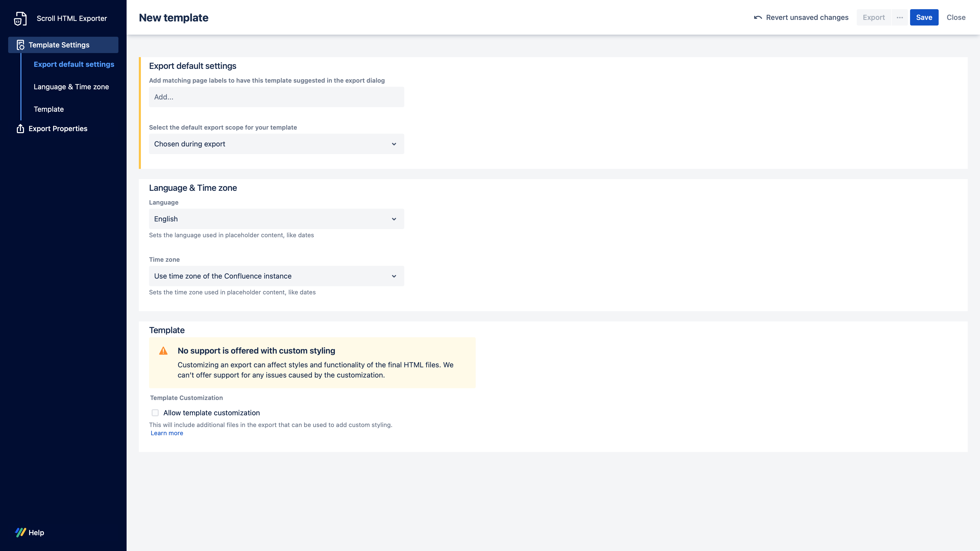Select Export default settings sidebar item
Image resolution: width=980 pixels, height=551 pixels.
click(x=74, y=64)
